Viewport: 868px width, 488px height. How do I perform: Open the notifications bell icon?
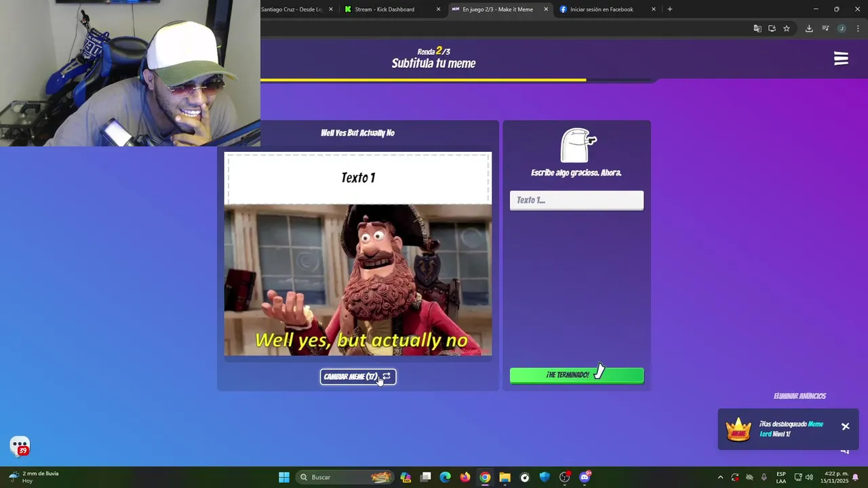856,477
